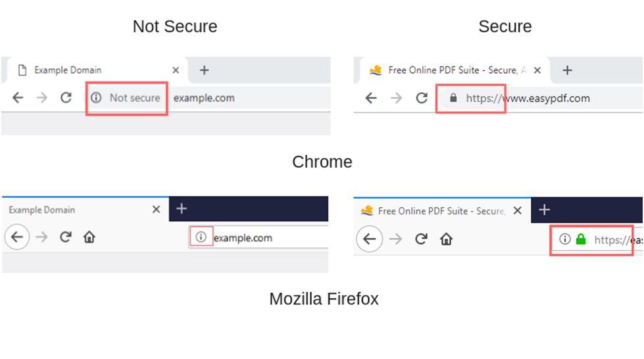Viewport: 644px width, 359px height.
Task: Click the home icon in Firefox Example Domain window
Action: (x=89, y=237)
